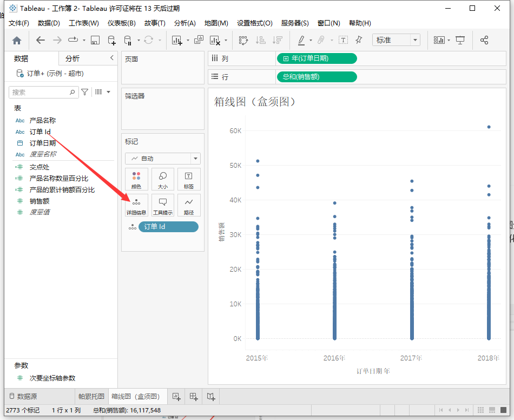Screen dimensions: 514x420
Task: Open the Show Me dropdown arrow
Action: pos(449,41)
